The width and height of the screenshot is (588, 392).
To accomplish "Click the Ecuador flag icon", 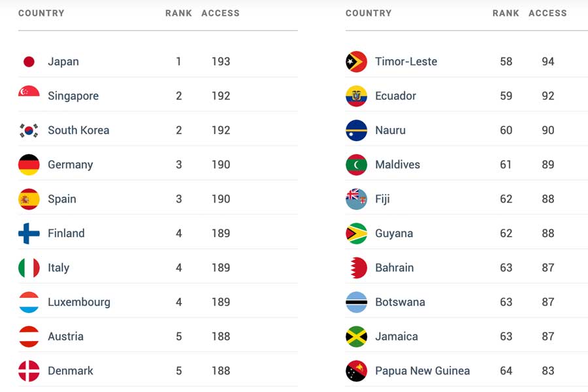I will [356, 96].
